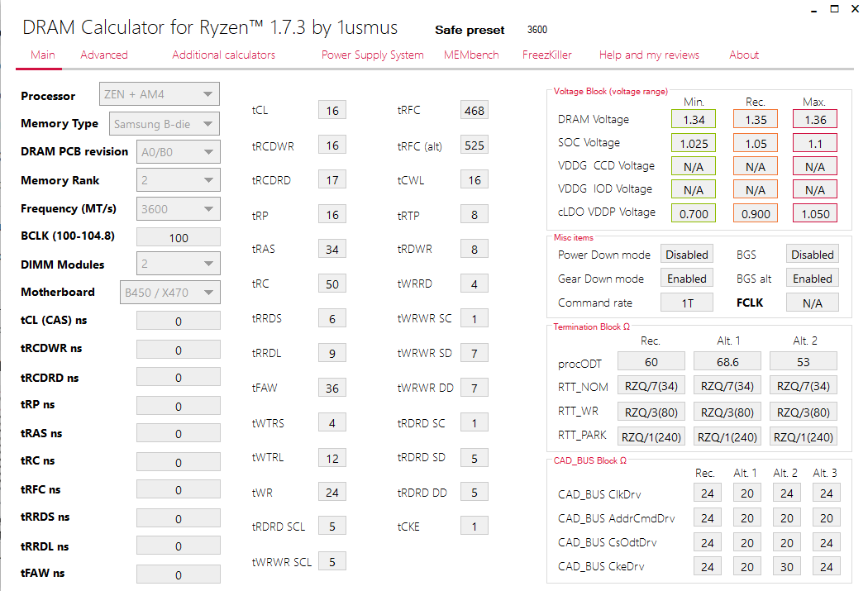868x591 pixels.
Task: Select the tRCDRD value 17
Action: tap(332, 180)
